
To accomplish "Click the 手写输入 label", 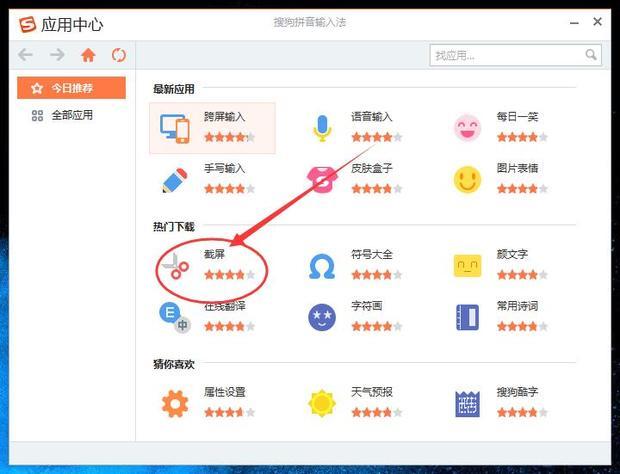I will [x=225, y=168].
